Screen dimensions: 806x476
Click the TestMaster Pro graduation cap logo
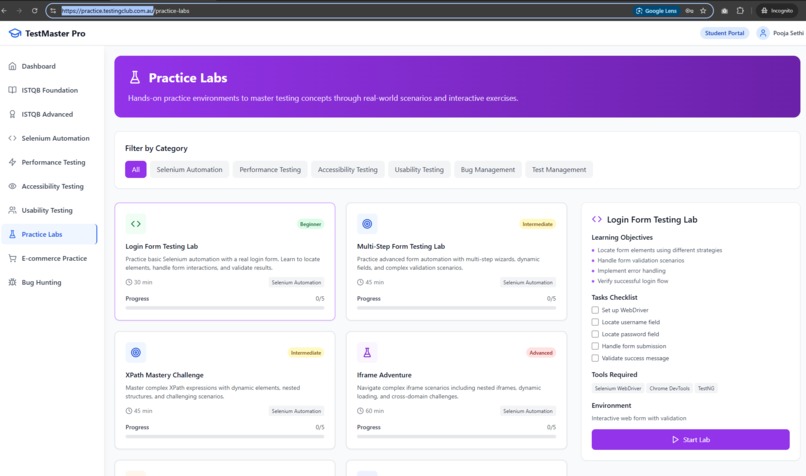(x=15, y=33)
